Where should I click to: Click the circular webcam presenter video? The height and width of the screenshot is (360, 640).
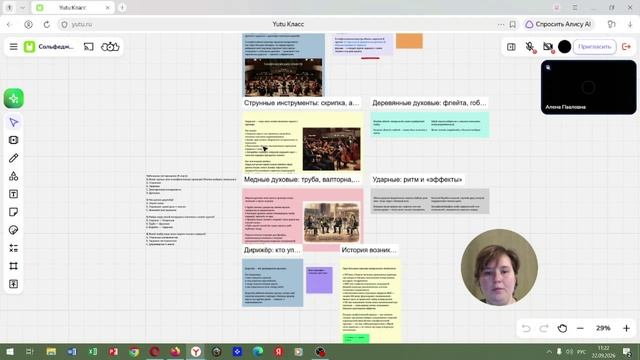499,267
